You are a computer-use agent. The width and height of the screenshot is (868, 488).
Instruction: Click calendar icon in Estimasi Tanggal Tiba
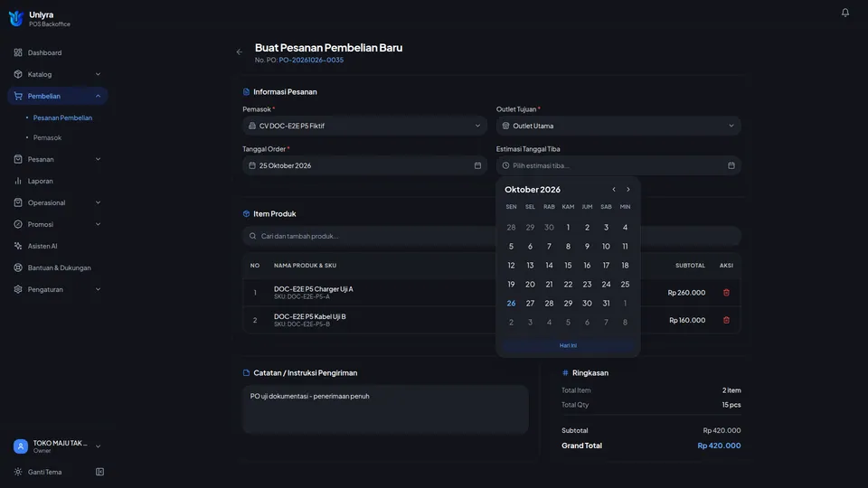coord(731,165)
